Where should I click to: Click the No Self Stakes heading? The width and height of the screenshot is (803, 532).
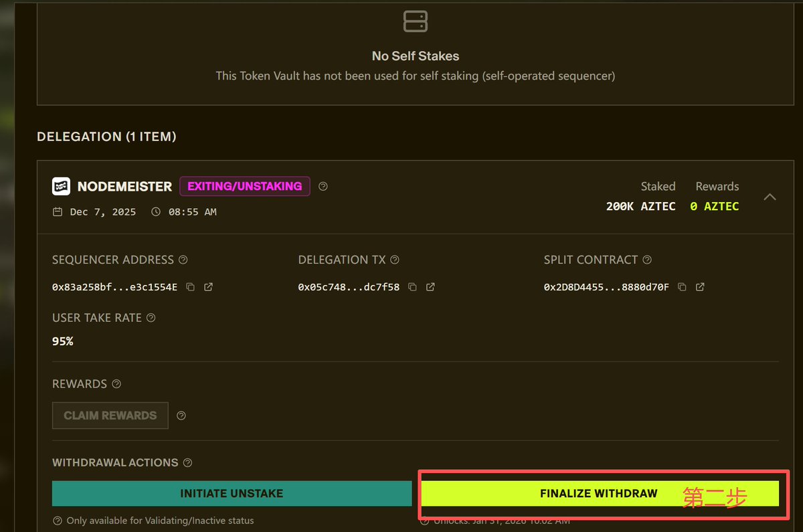click(416, 56)
